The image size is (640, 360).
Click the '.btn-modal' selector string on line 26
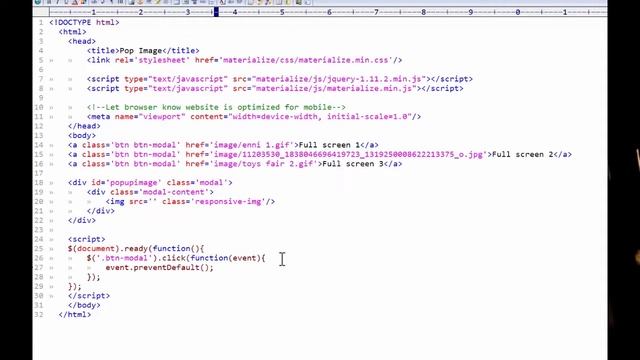(127, 258)
